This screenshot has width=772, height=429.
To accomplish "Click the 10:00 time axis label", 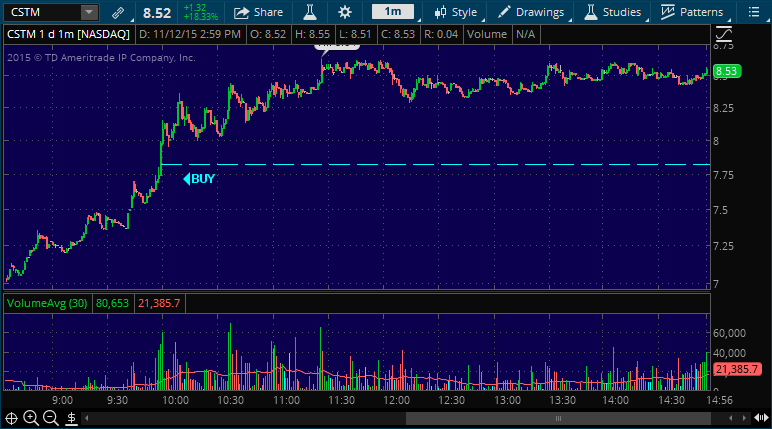I will pos(175,400).
